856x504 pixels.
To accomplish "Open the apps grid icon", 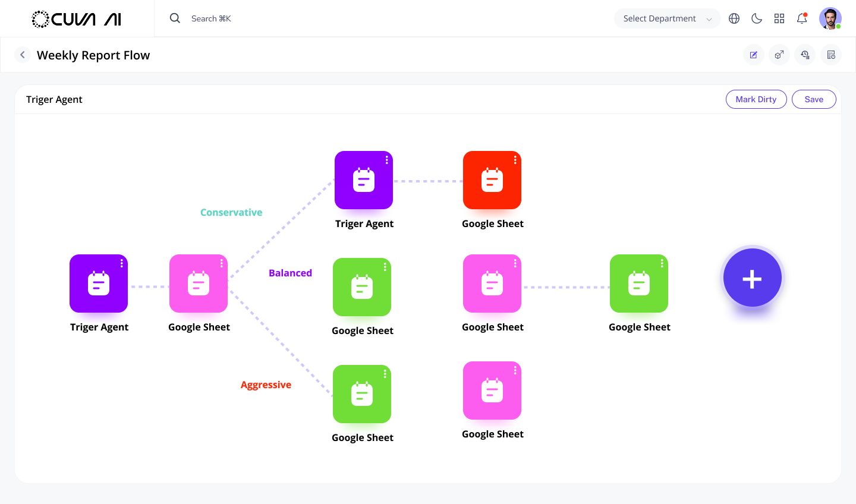I will click(x=779, y=18).
